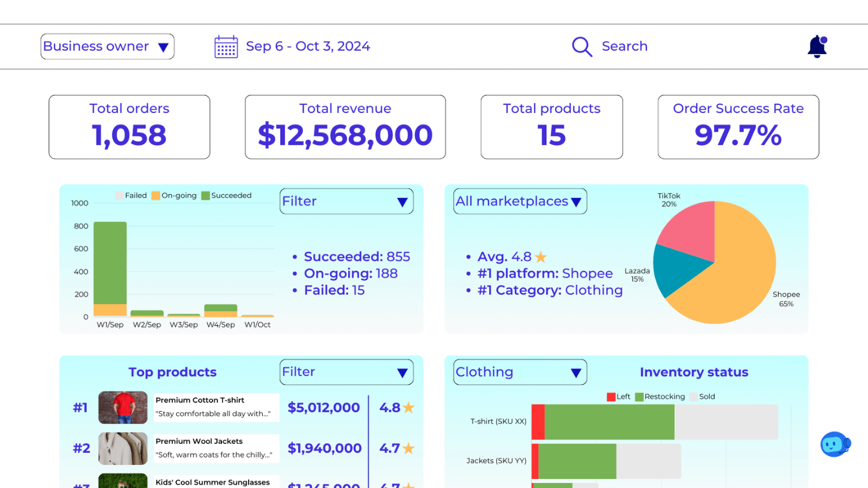This screenshot has width=868, height=488.
Task: Click the Sold legend swatch
Action: click(693, 397)
